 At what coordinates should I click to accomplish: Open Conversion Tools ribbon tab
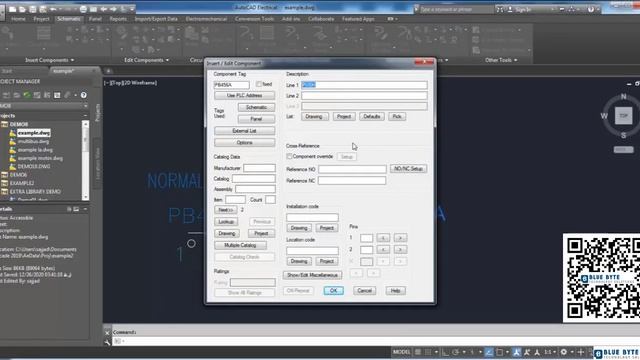tap(254, 19)
